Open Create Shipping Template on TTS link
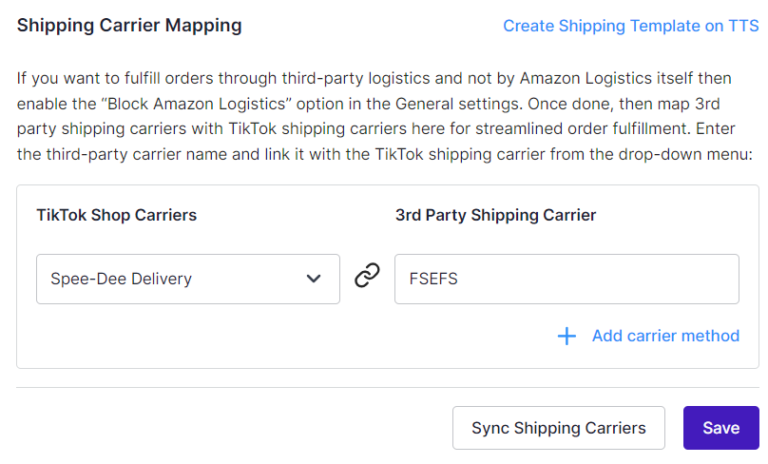This screenshot has height=464, width=768. [631, 25]
